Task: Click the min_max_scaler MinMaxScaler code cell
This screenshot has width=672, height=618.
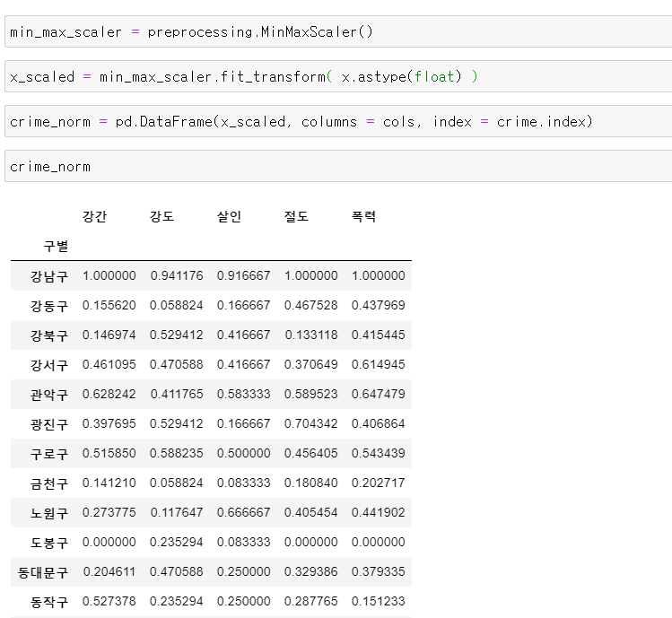Action: [x=338, y=31]
